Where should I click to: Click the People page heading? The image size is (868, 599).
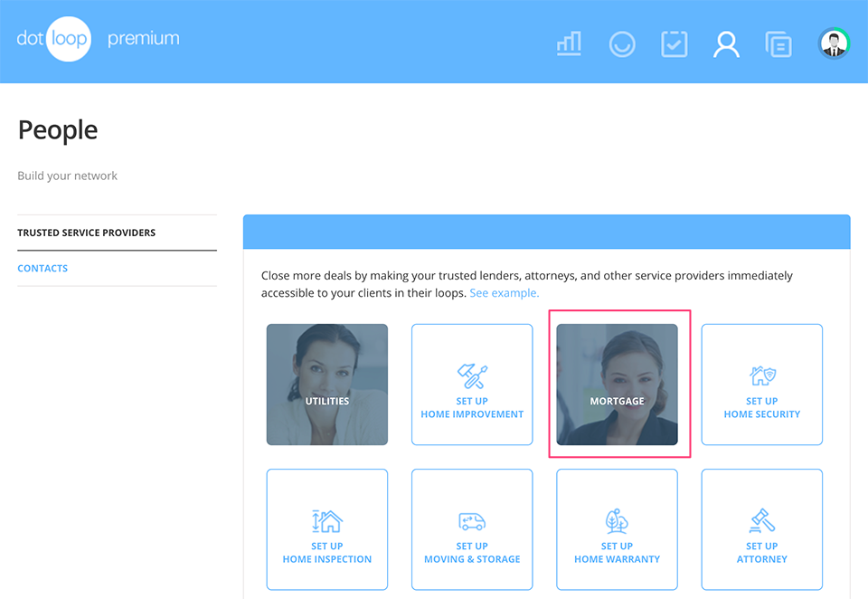point(58,131)
